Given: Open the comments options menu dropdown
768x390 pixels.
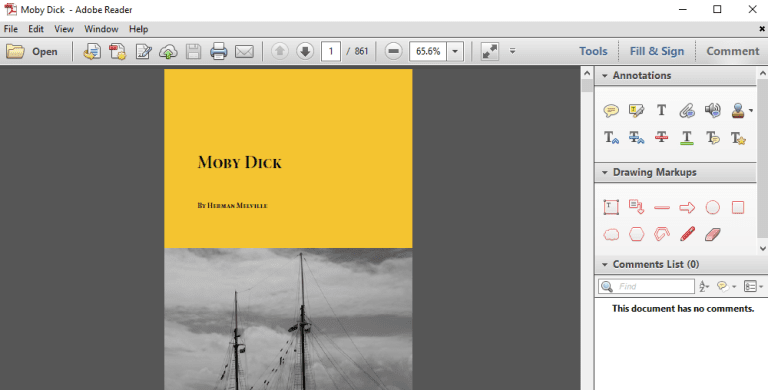Looking at the screenshot, I should (x=753, y=287).
